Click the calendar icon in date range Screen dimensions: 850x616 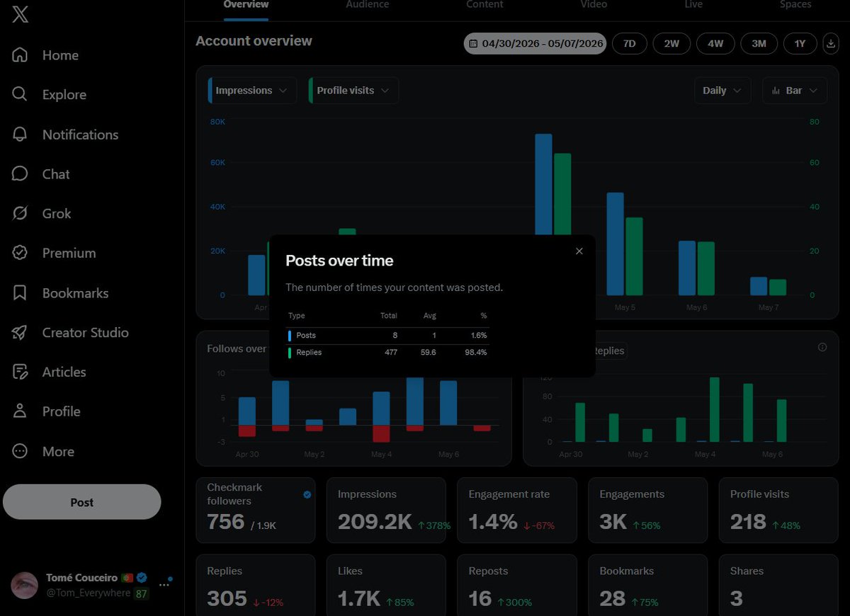click(474, 44)
